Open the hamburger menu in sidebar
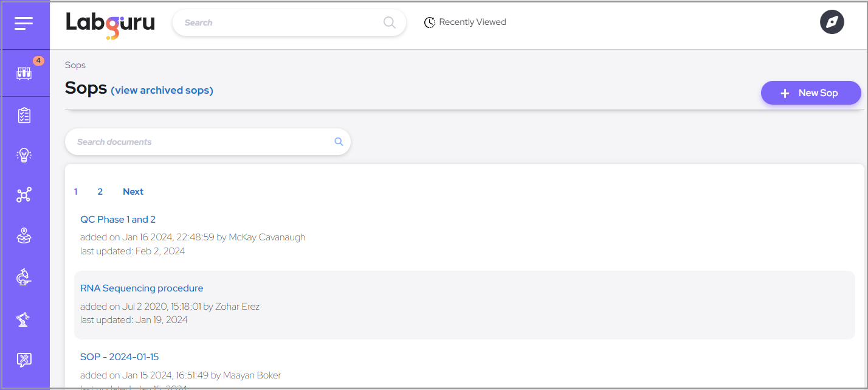This screenshot has height=390, width=868. 24,24
